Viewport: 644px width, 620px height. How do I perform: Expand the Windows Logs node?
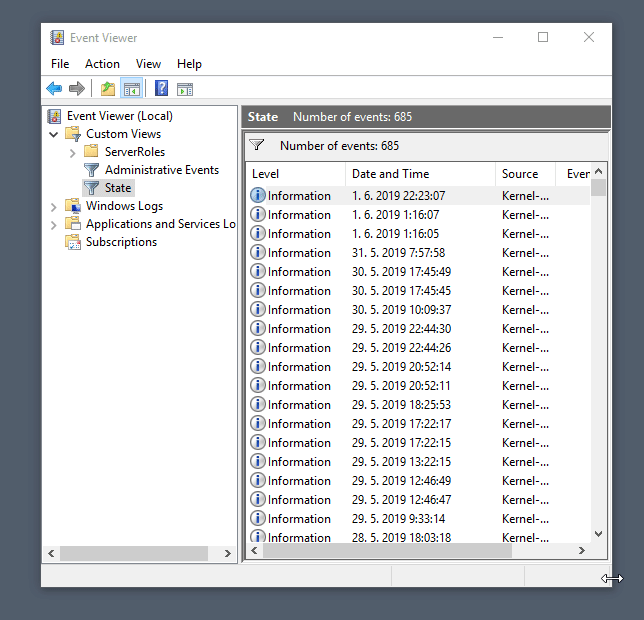point(54,207)
